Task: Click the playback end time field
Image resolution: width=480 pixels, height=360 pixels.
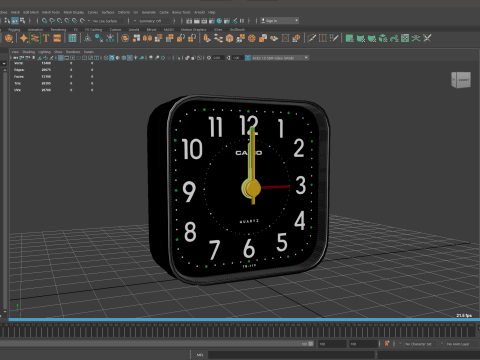Action: pyautogui.click(x=332, y=344)
